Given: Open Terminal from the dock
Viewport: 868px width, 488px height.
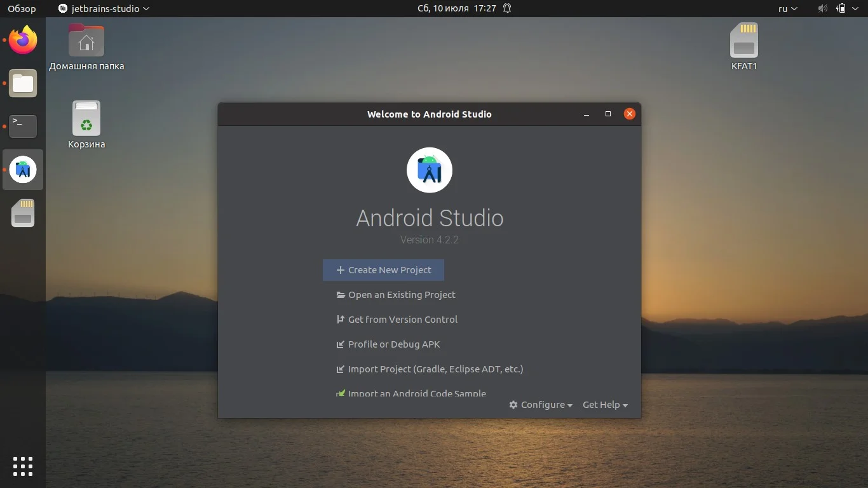Looking at the screenshot, I should (23, 126).
